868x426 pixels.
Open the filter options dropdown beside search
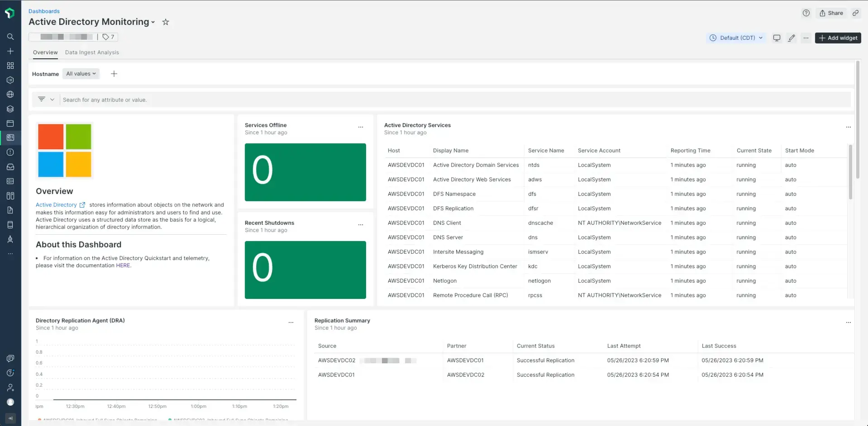coord(46,99)
